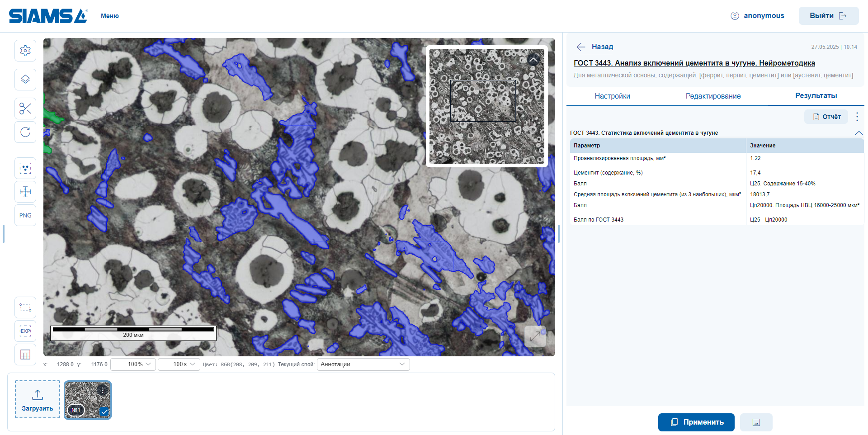The image size is (868, 435).
Task: Click the date 27.05.2025 | 10:14
Action: 834,47
